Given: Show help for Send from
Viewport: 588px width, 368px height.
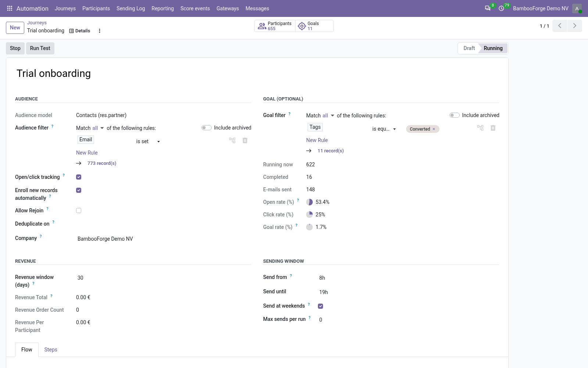Looking at the screenshot, I should click(x=291, y=275).
